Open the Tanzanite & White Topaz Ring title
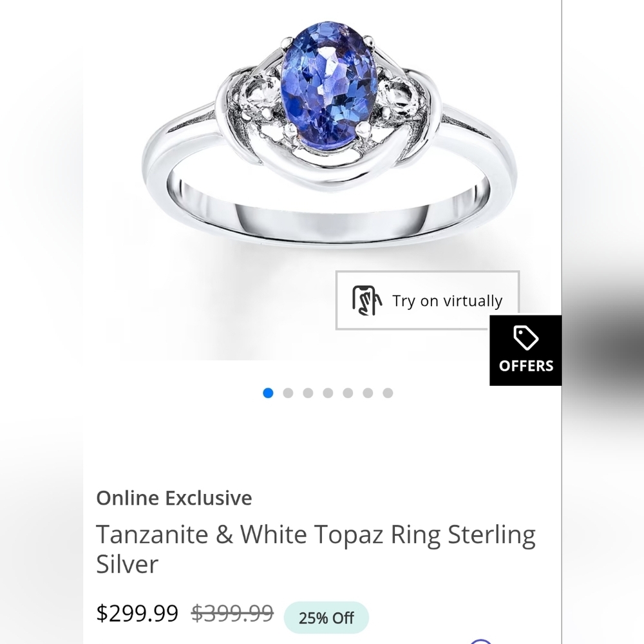The height and width of the screenshot is (644, 644). [x=316, y=549]
